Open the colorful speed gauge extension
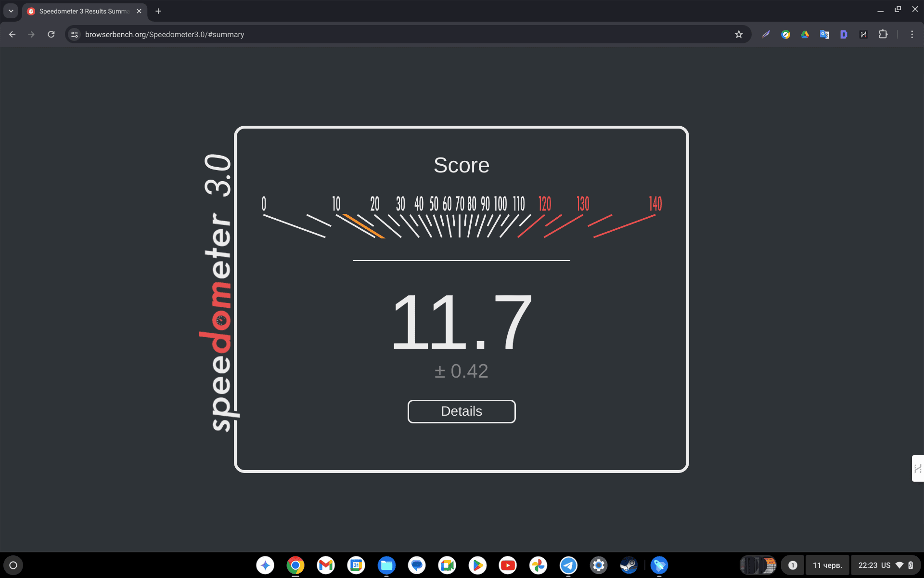Viewport: 924px width, 578px height. tap(786, 34)
